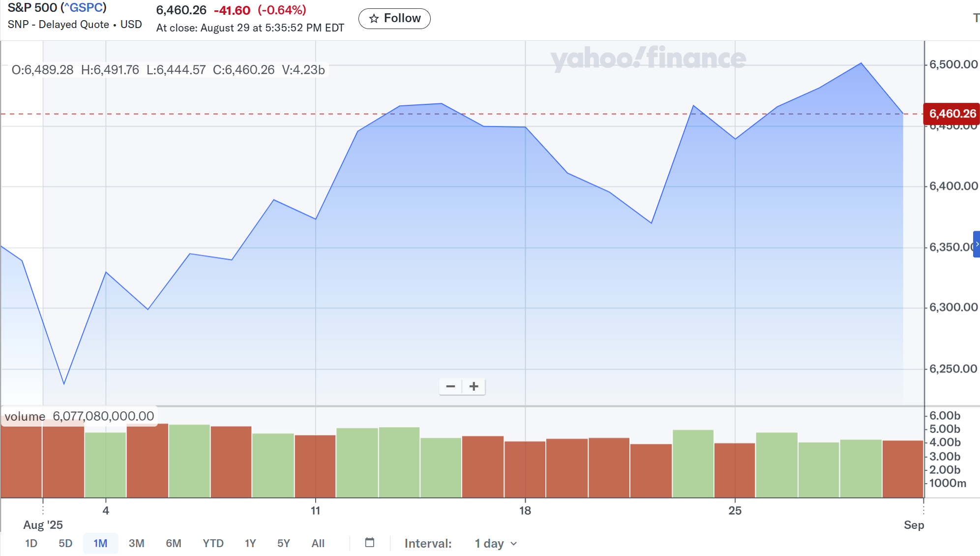Switch to 5Y time range

283,544
